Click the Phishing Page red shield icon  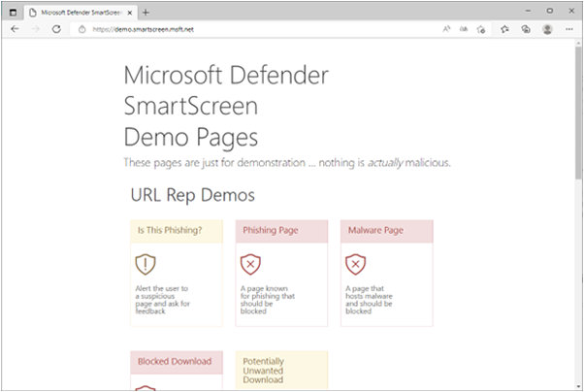(x=250, y=264)
